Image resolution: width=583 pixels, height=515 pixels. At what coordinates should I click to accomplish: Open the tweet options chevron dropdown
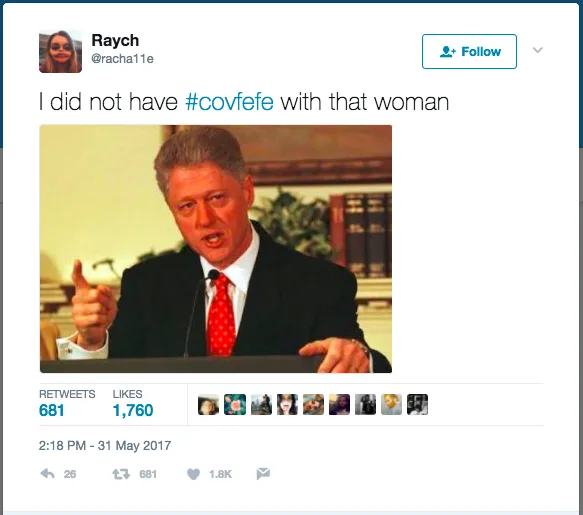pos(538,50)
